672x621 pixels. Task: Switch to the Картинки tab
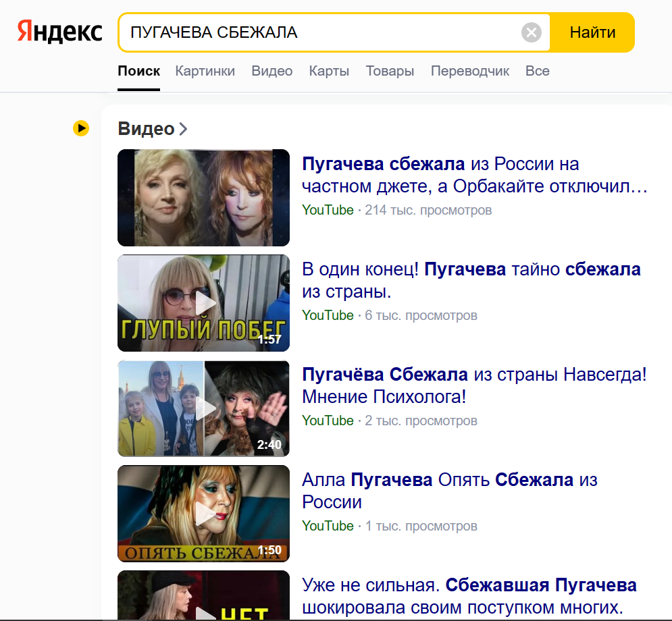(x=205, y=71)
